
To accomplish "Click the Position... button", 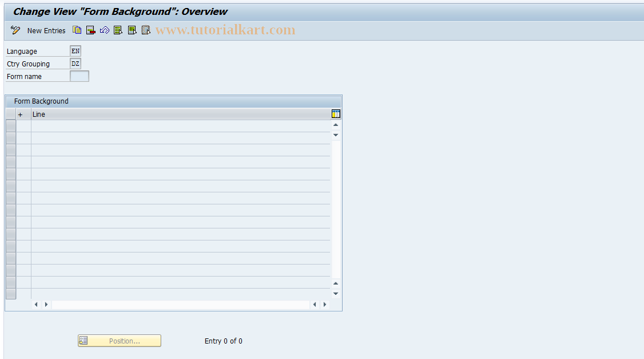I will [x=120, y=341].
